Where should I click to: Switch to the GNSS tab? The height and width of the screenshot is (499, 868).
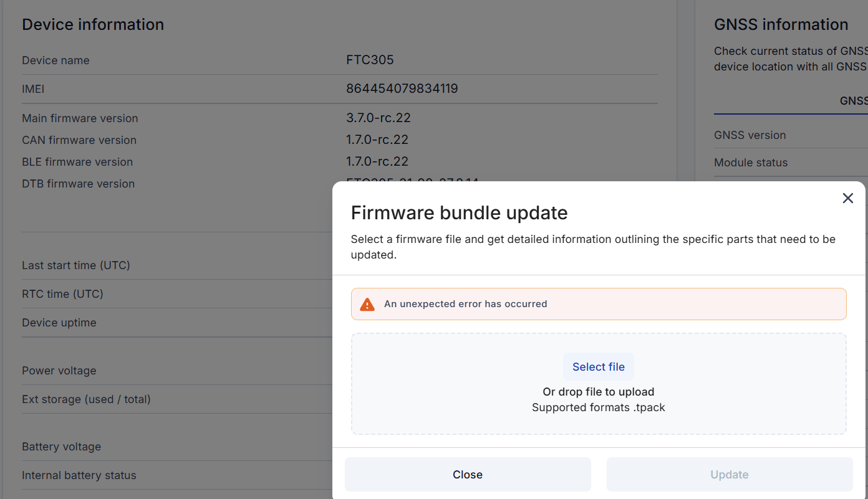[853, 101]
